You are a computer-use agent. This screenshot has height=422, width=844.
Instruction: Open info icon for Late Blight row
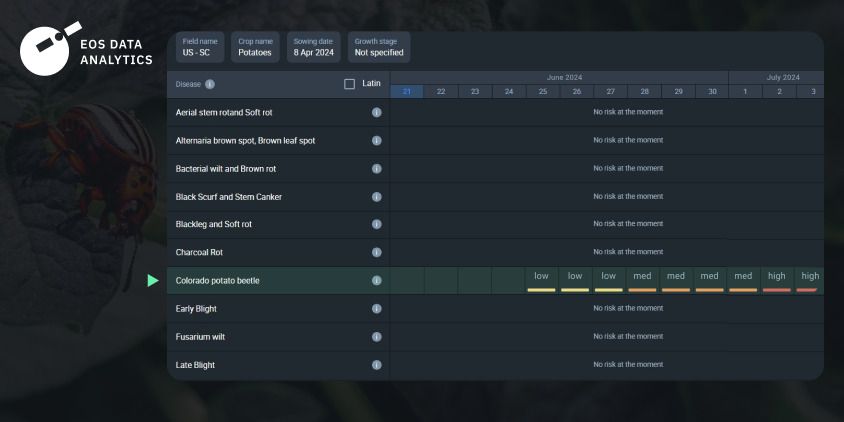[377, 365]
